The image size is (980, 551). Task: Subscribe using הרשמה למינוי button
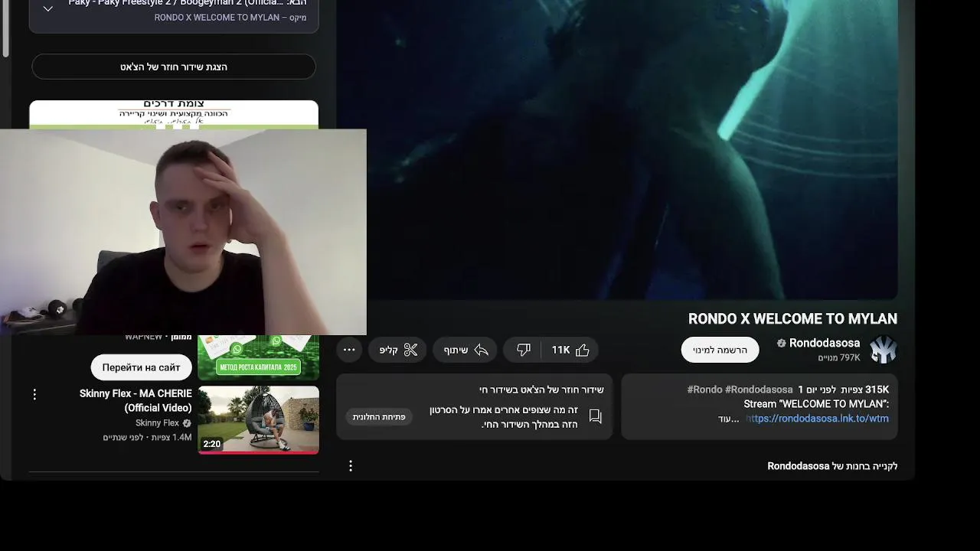pos(720,350)
